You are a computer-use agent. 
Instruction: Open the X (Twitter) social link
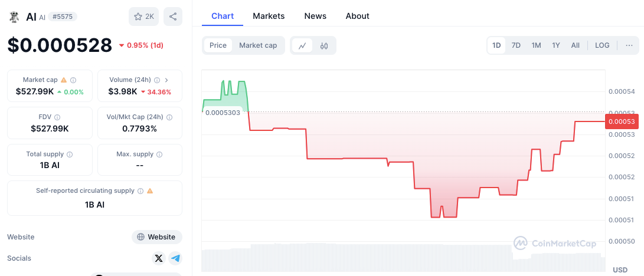coord(158,258)
